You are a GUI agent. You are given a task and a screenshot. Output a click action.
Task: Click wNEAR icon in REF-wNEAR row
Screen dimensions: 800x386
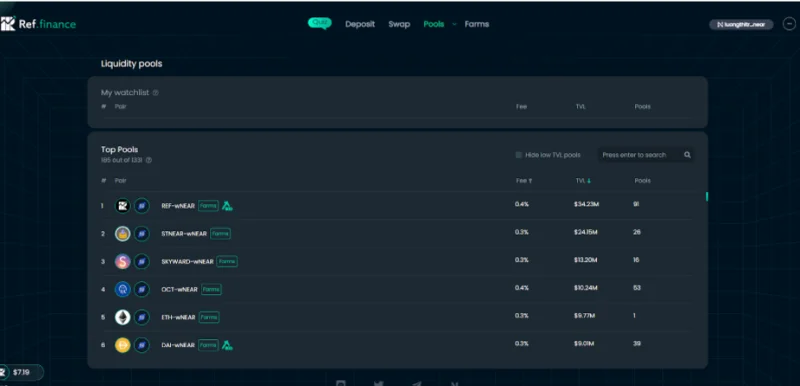coord(142,206)
